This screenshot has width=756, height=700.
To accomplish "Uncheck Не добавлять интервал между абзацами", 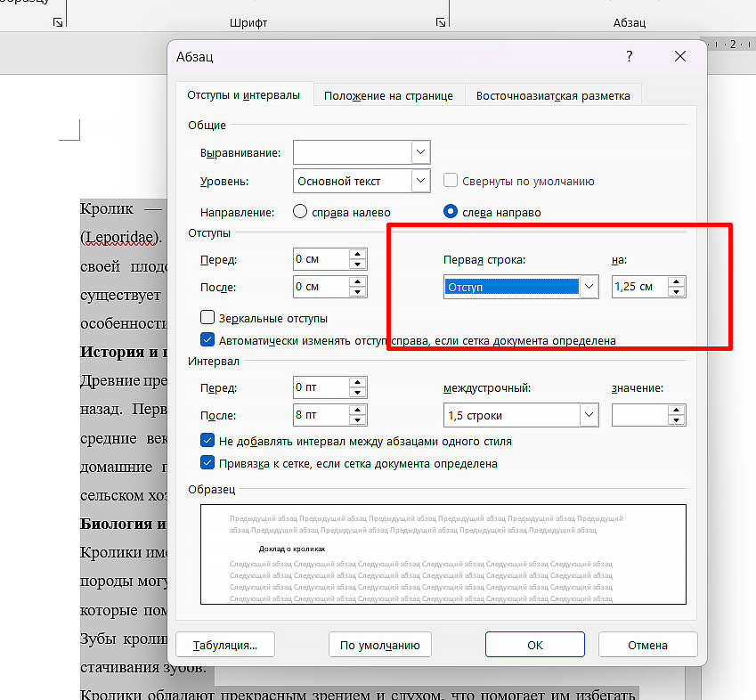I will (207, 440).
